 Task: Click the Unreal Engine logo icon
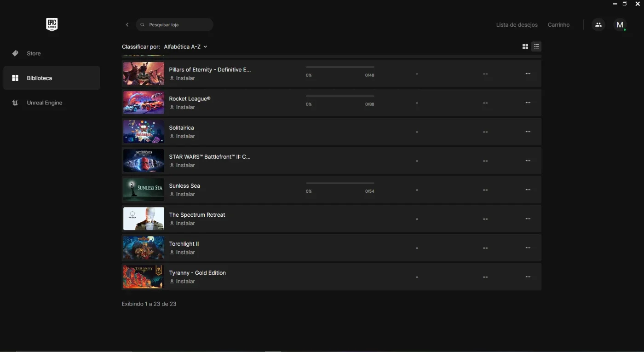tap(15, 103)
